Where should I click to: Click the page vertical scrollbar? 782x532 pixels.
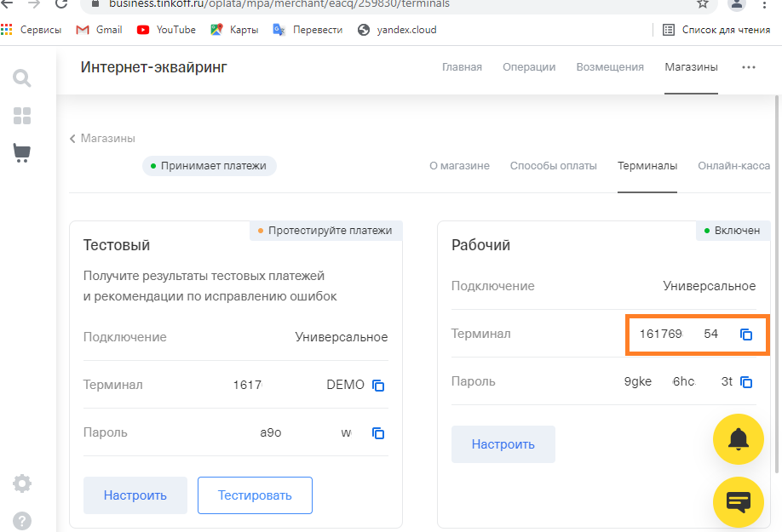point(777,284)
